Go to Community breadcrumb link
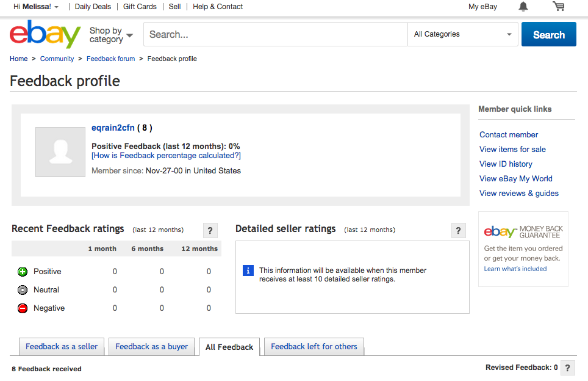The image size is (588, 381). pyautogui.click(x=57, y=59)
